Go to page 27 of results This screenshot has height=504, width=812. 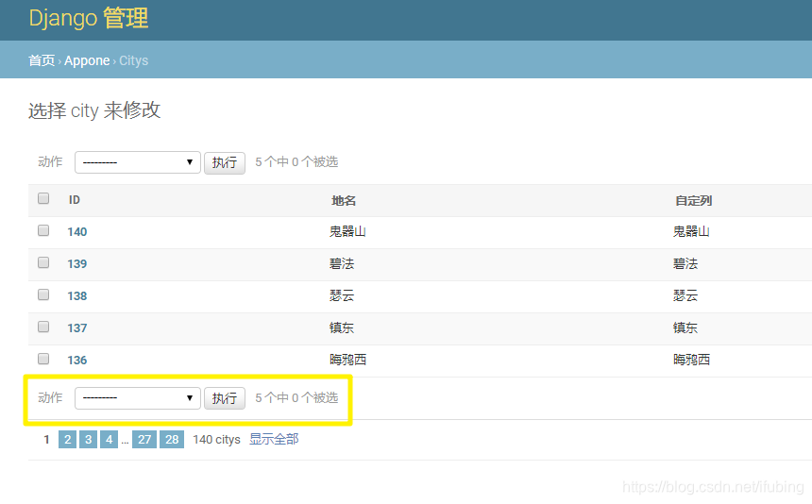point(144,439)
